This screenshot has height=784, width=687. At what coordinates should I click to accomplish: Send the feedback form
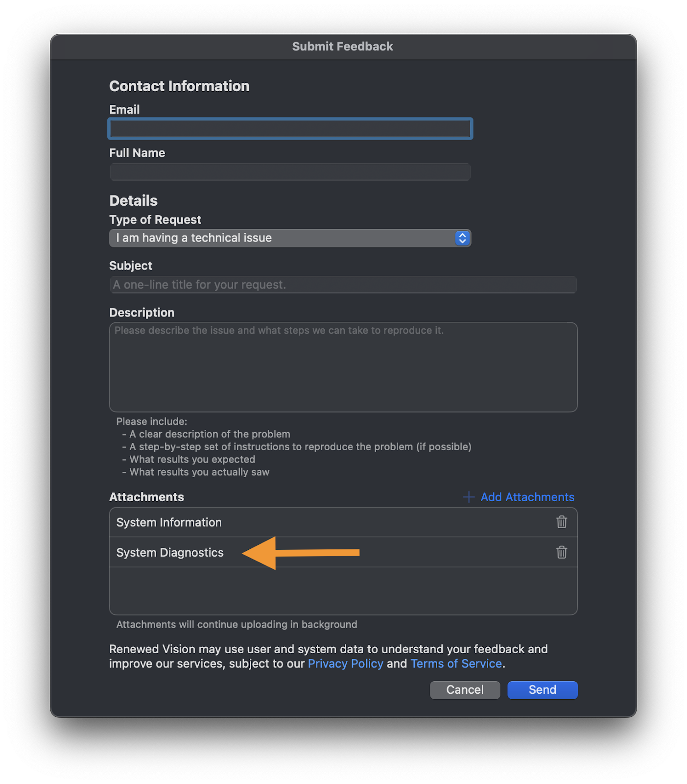coord(543,690)
